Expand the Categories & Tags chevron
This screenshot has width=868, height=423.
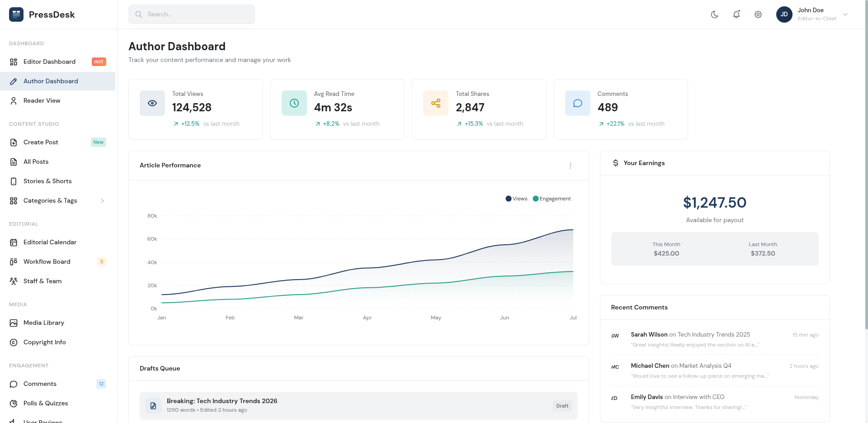[x=103, y=200]
